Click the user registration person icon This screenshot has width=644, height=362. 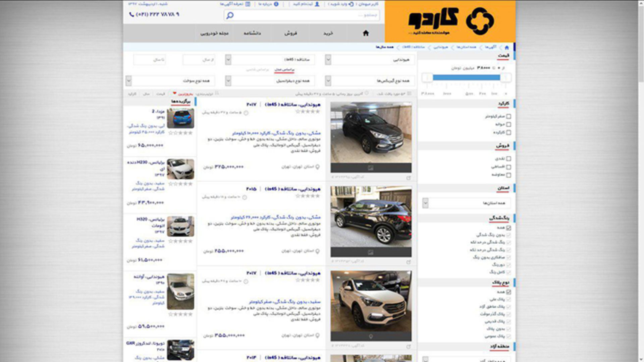(x=317, y=4)
